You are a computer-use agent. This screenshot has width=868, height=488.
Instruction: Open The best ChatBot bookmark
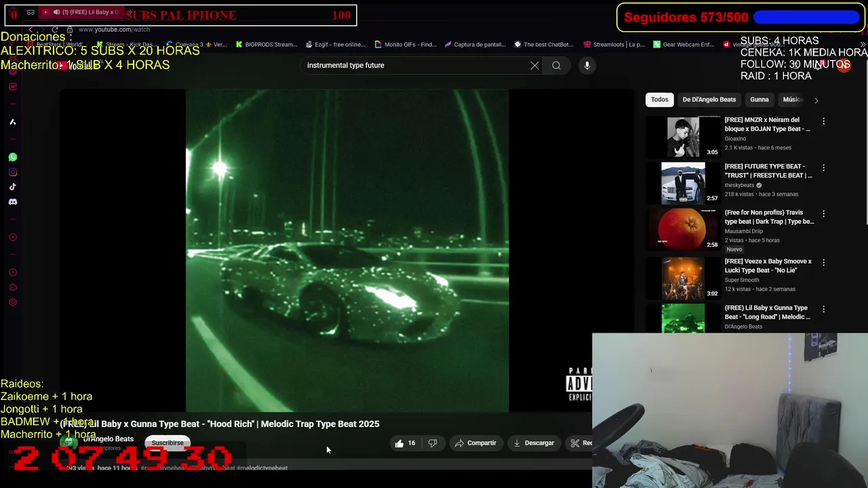click(x=544, y=45)
